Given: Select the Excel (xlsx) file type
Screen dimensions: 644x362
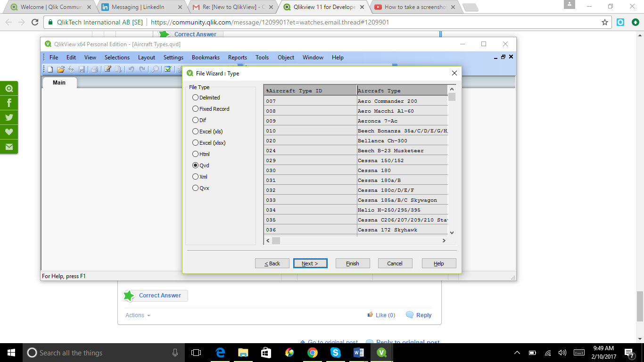Looking at the screenshot, I should (x=209, y=143).
